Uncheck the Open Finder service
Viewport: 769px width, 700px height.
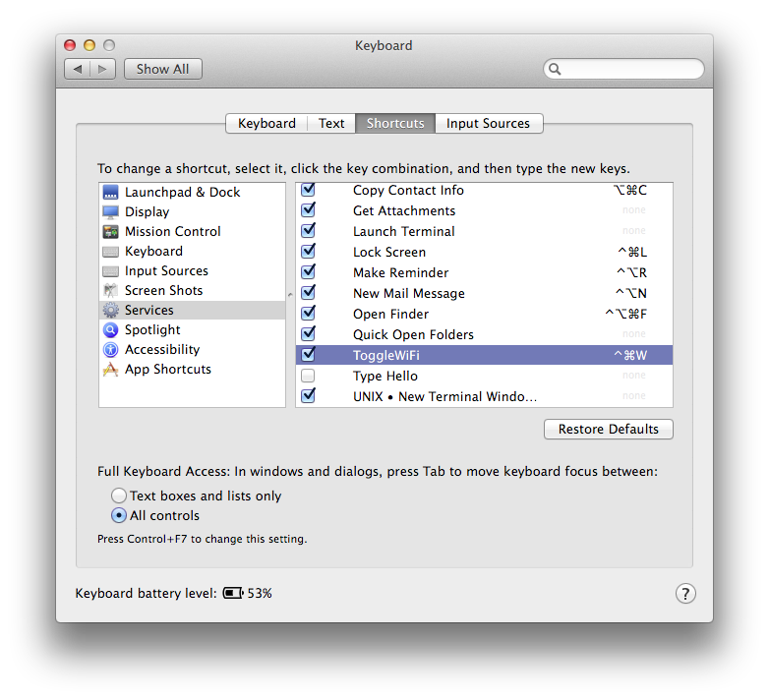309,313
